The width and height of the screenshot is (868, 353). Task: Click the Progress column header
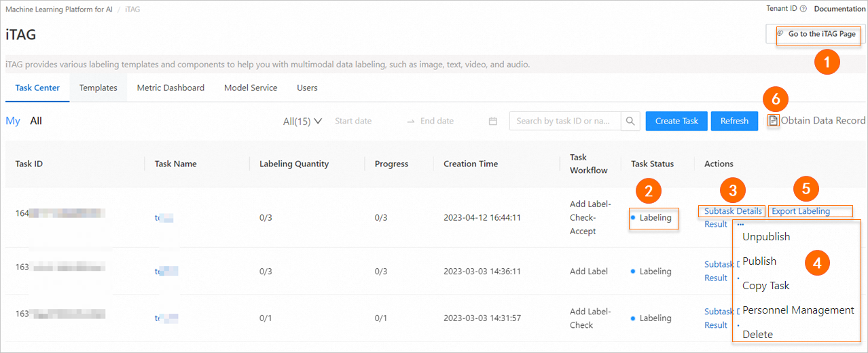pyautogui.click(x=392, y=164)
